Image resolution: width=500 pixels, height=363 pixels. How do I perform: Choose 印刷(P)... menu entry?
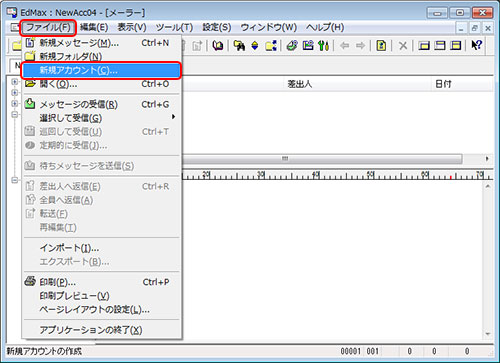102,282
